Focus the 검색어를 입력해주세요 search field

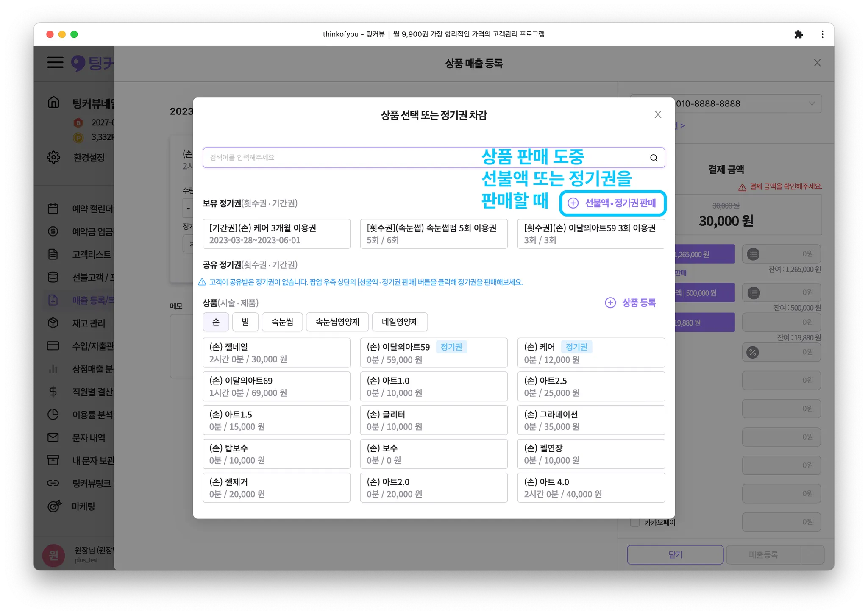pyautogui.click(x=339, y=158)
